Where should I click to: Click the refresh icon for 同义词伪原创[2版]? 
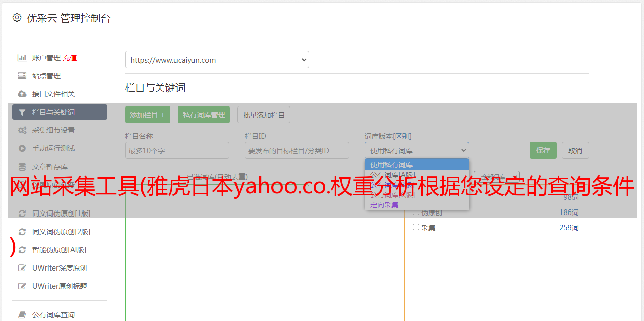coord(22,232)
